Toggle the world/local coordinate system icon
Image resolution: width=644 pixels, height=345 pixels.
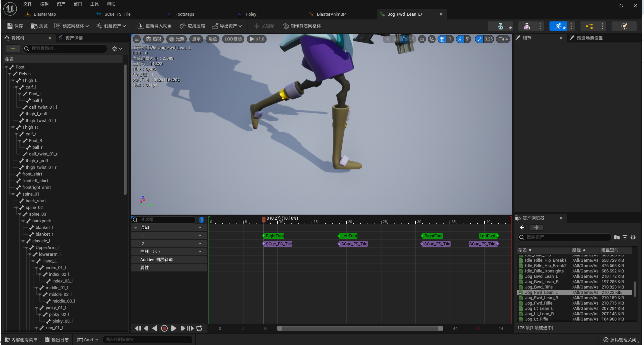(x=422, y=39)
